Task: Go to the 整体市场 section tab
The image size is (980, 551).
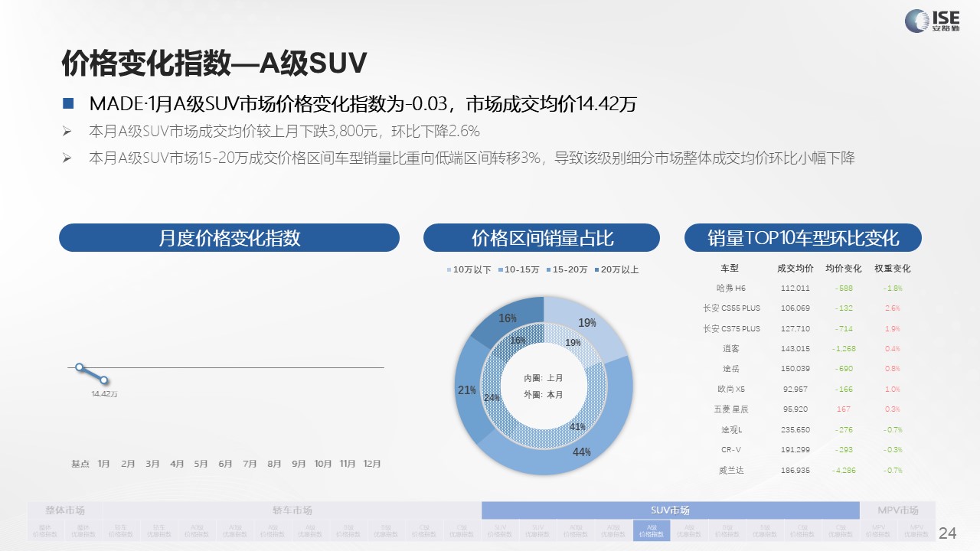Action: point(65,510)
